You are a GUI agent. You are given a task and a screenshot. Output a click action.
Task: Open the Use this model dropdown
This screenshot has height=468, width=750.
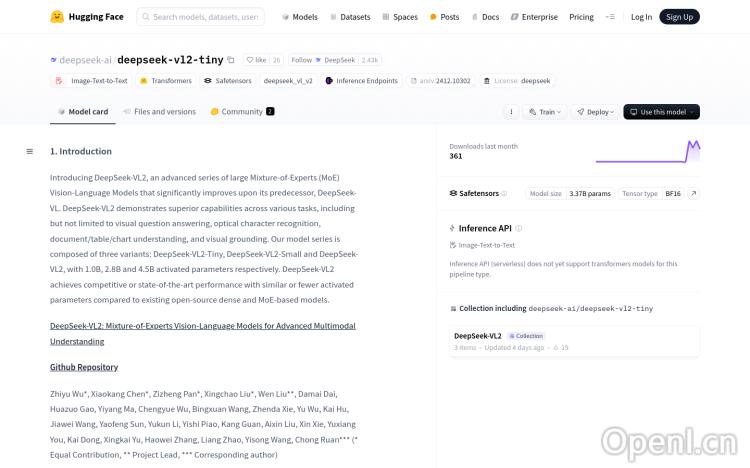pyautogui.click(x=661, y=112)
